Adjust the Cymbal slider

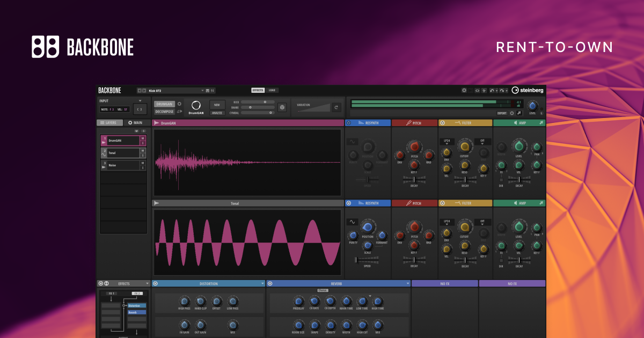[258, 113]
